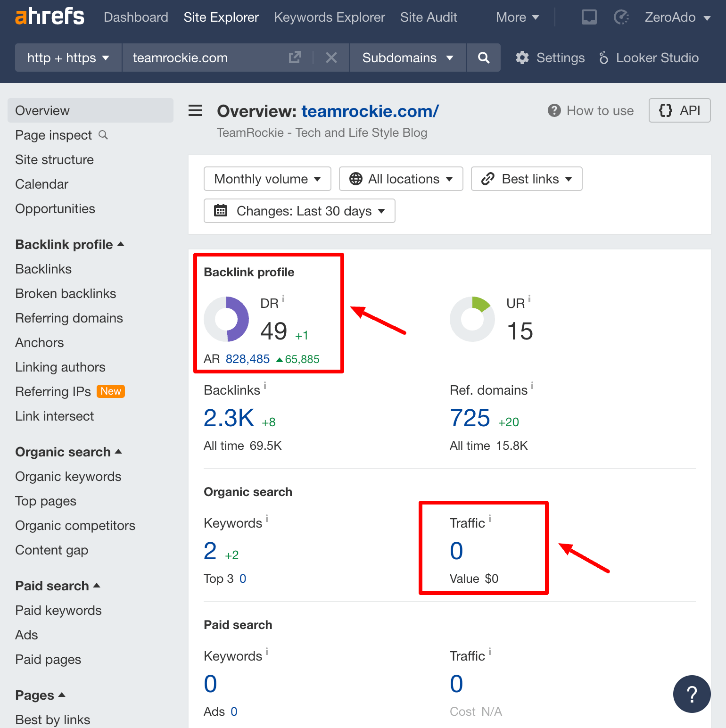Click the Page inspect search icon
Screen dimensions: 726x728
pos(103,135)
